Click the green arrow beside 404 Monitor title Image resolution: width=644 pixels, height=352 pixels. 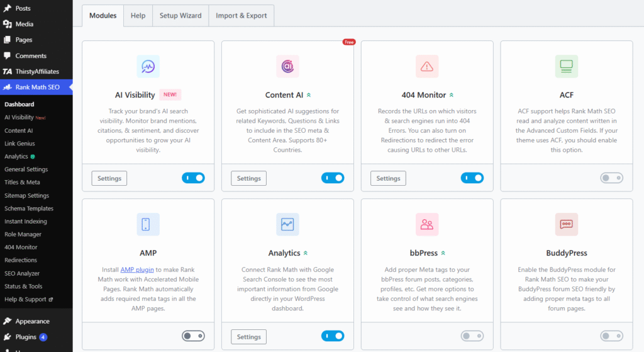coord(452,95)
